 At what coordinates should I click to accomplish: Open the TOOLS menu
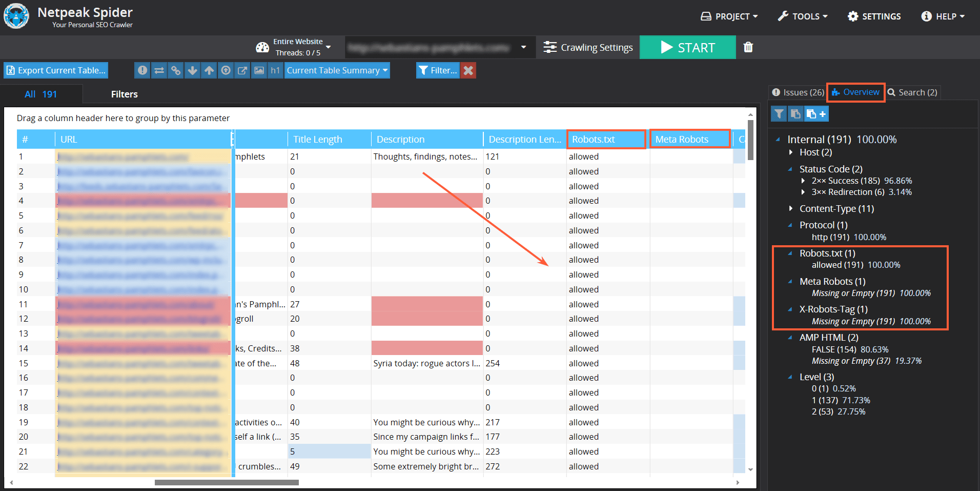click(x=803, y=16)
